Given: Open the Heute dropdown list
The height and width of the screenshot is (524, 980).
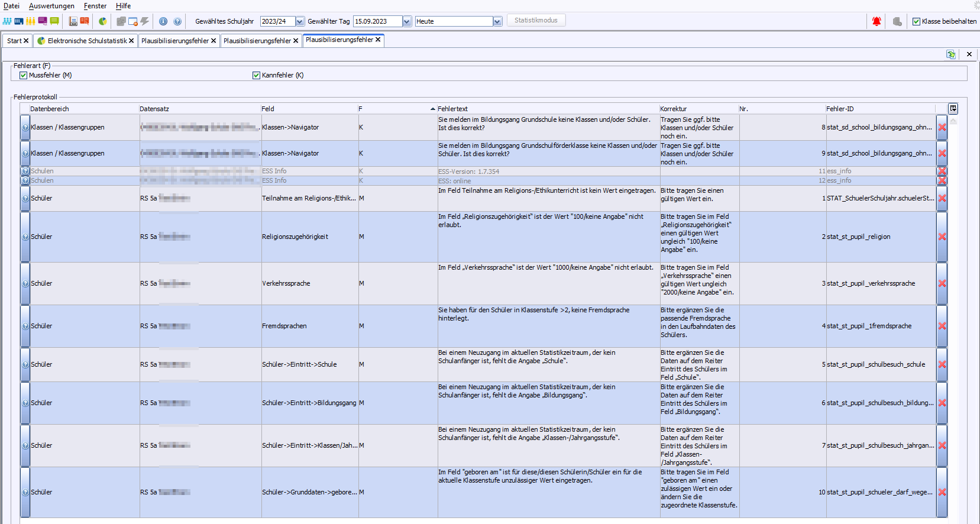Looking at the screenshot, I should [497, 21].
